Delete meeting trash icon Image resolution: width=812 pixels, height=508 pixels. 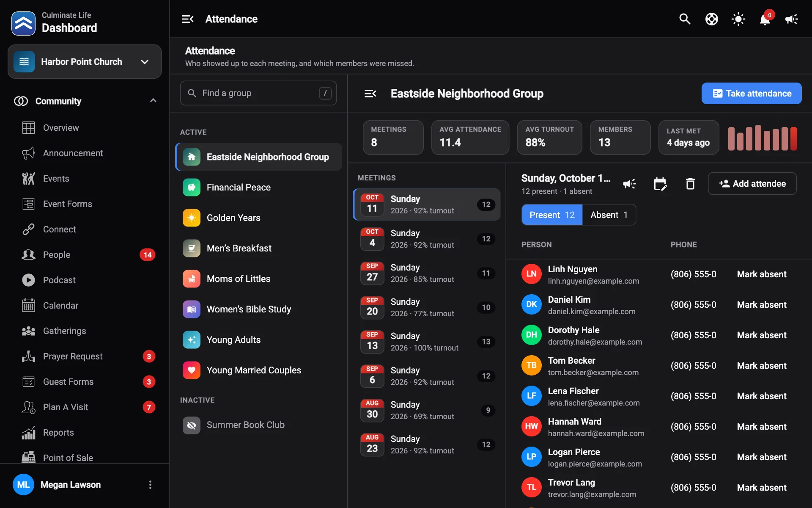(690, 184)
